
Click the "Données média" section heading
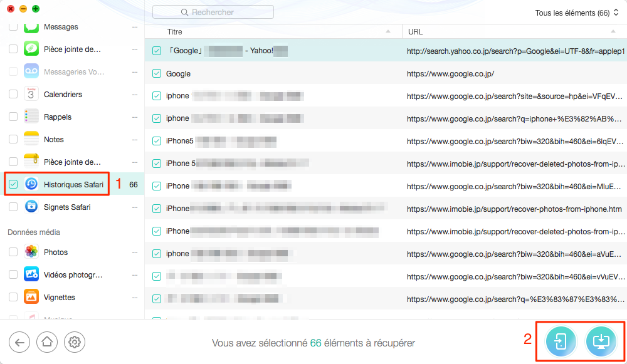pyautogui.click(x=34, y=232)
